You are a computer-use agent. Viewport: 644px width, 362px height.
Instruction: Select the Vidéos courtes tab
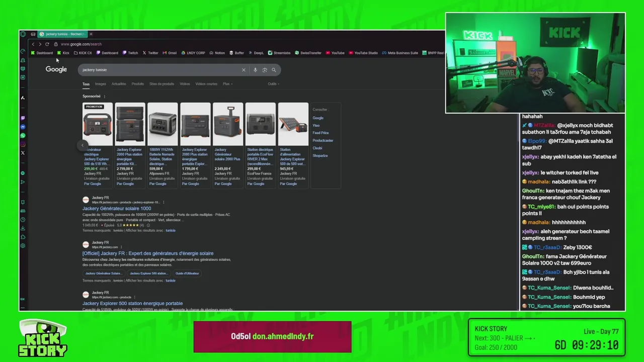(206, 84)
